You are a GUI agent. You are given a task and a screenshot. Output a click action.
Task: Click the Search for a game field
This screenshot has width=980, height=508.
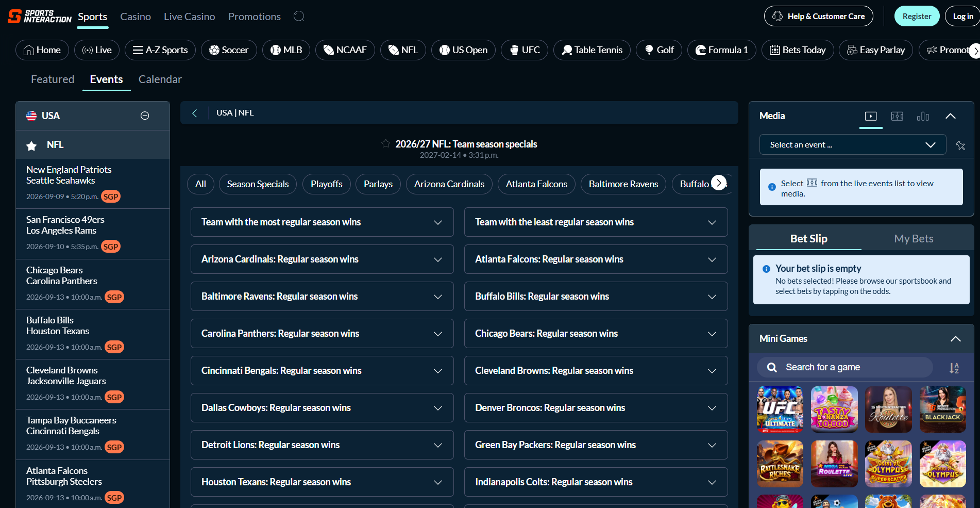845,367
